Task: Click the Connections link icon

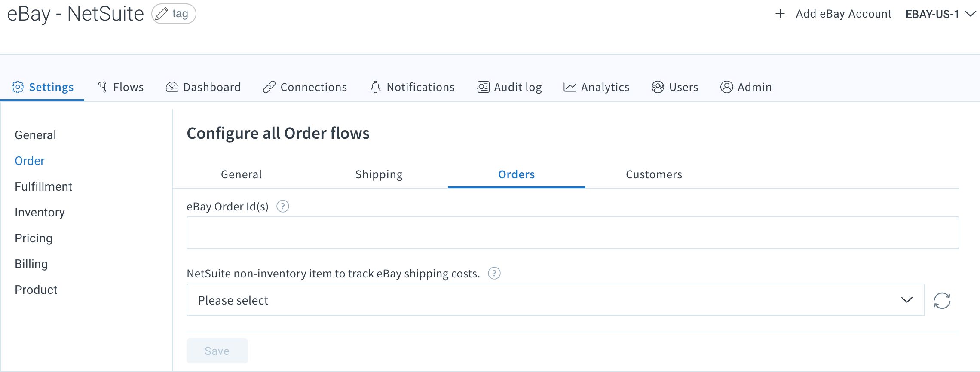Action: point(269,87)
